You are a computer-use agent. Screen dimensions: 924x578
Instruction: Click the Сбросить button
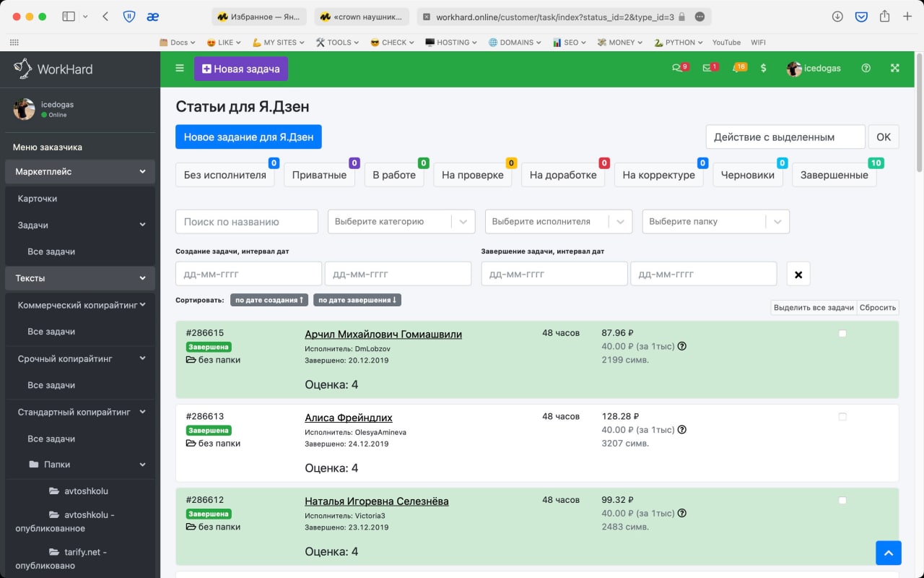pos(878,307)
